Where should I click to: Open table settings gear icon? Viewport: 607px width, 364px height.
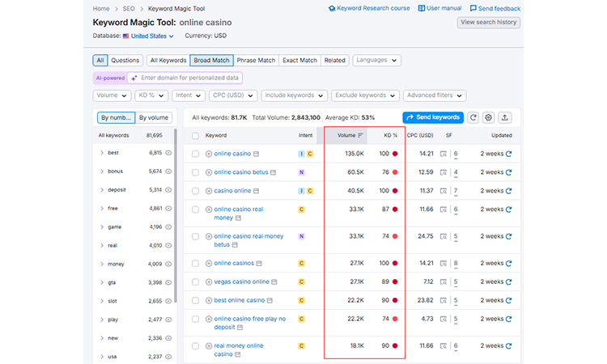[489, 117]
